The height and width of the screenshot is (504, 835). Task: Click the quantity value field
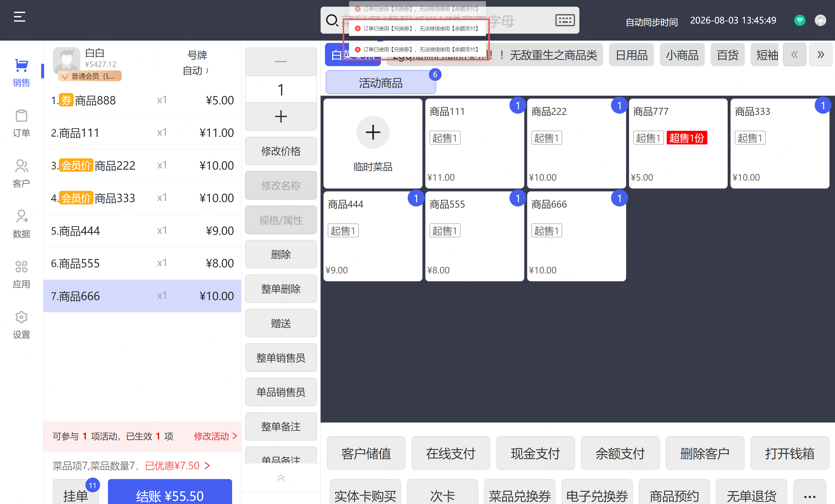coord(281,89)
